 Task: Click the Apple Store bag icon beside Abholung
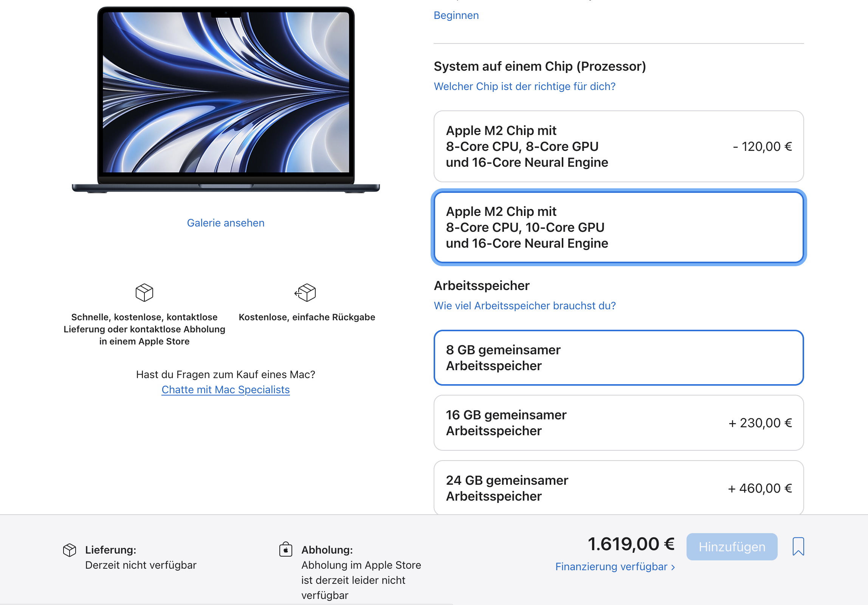(286, 549)
